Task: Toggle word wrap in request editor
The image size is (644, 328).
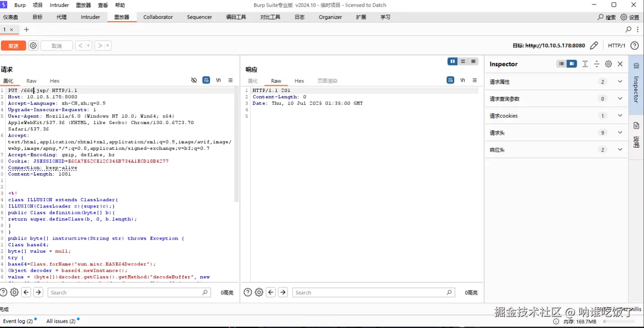Action: [206, 80]
